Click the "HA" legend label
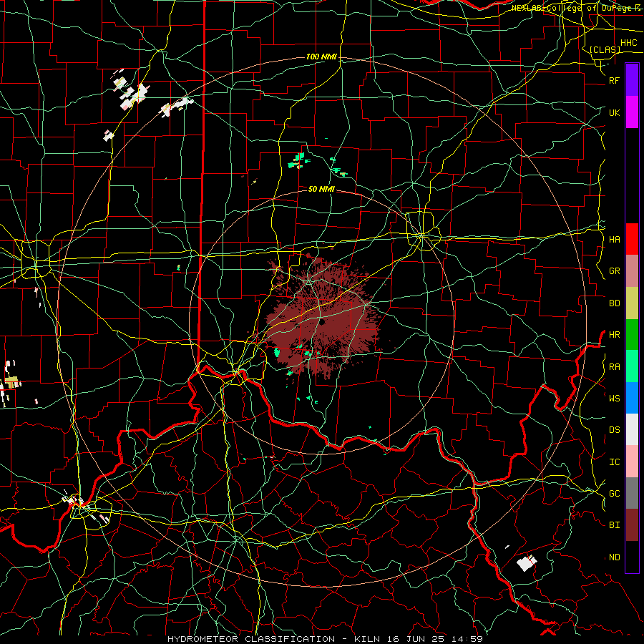The width and height of the screenshot is (644, 644). click(615, 239)
